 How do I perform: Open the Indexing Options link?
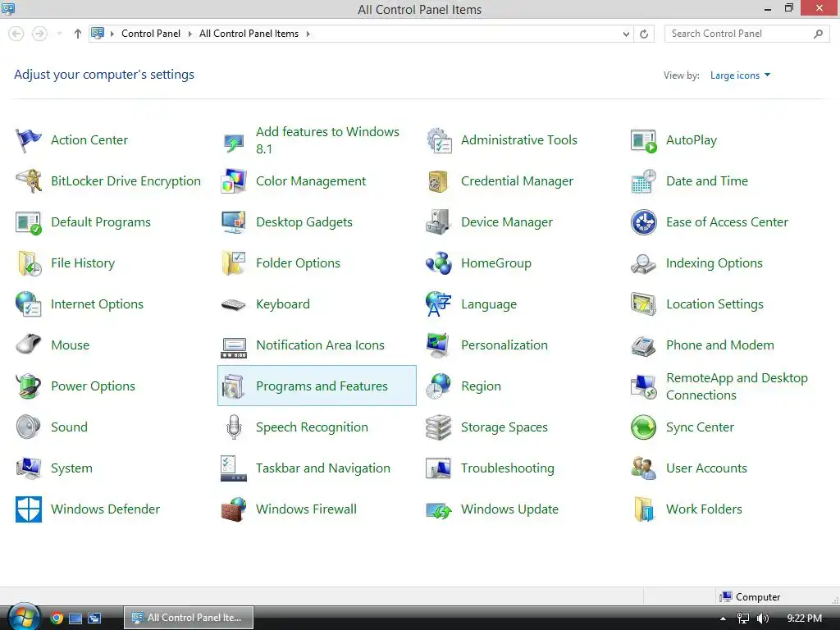point(714,263)
